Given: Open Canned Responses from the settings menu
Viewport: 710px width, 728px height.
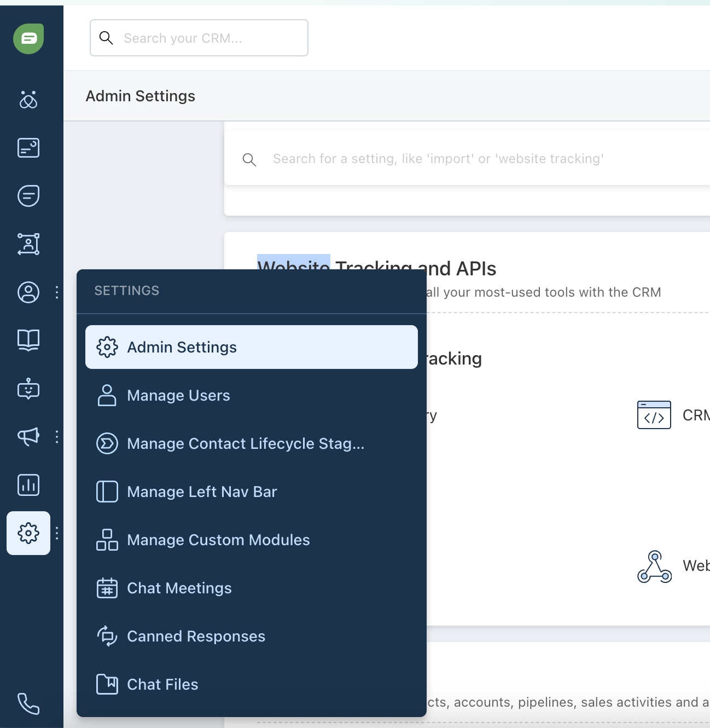Looking at the screenshot, I should (x=196, y=636).
